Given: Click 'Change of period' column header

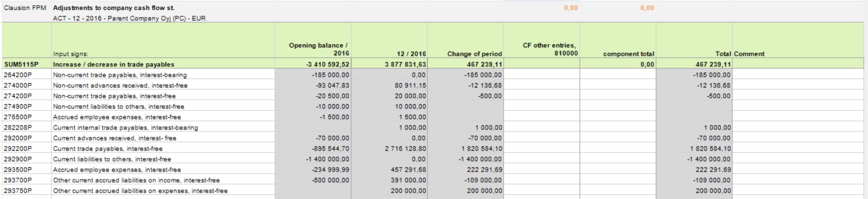Looking at the screenshot, I should click(475, 54).
